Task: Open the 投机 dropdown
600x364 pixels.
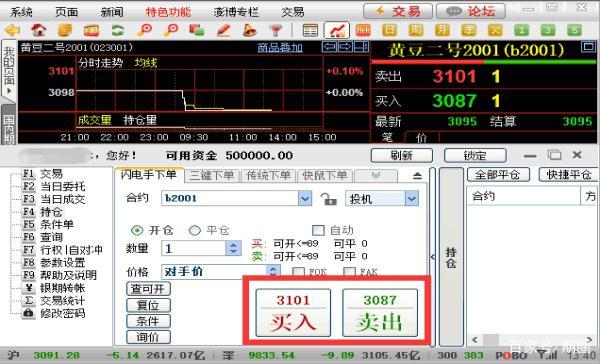Action: [x=412, y=199]
